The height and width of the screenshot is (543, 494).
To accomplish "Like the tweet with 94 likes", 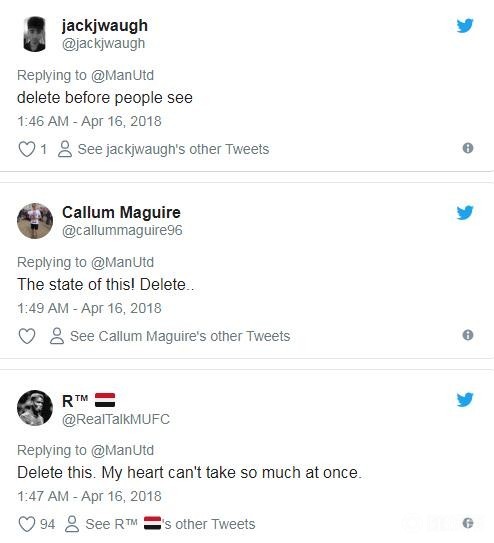I will pyautogui.click(x=27, y=524).
